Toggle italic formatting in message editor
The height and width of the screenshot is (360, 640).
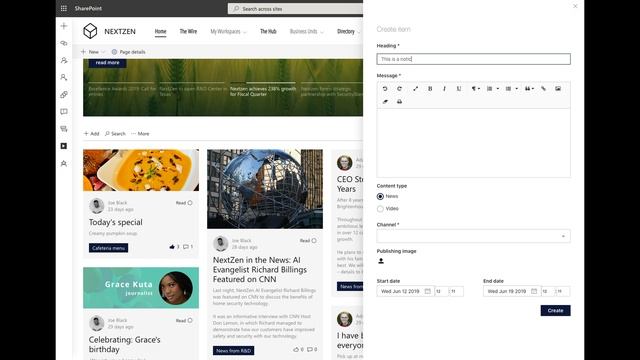(x=444, y=89)
